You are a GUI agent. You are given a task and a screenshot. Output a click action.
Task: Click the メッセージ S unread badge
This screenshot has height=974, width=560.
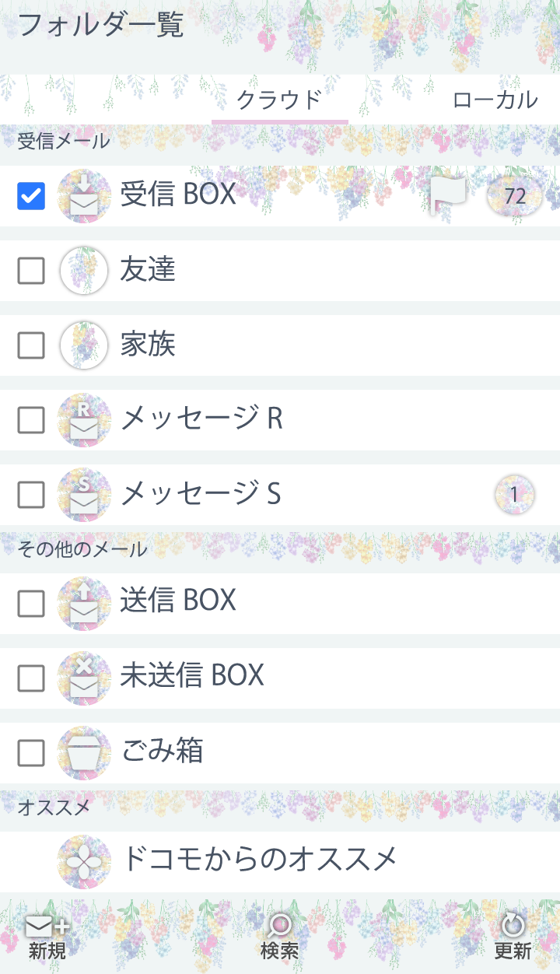click(x=514, y=495)
